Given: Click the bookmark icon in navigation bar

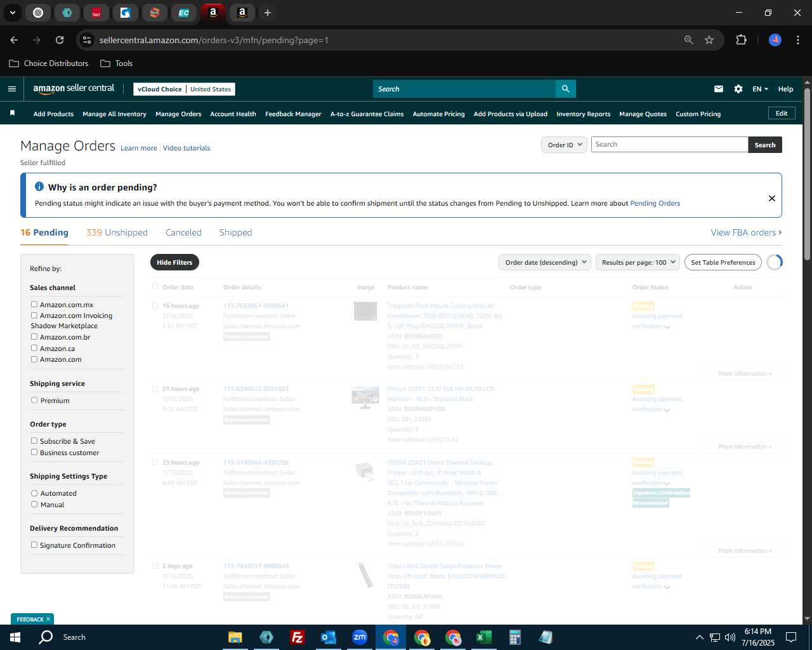Looking at the screenshot, I should [12, 113].
